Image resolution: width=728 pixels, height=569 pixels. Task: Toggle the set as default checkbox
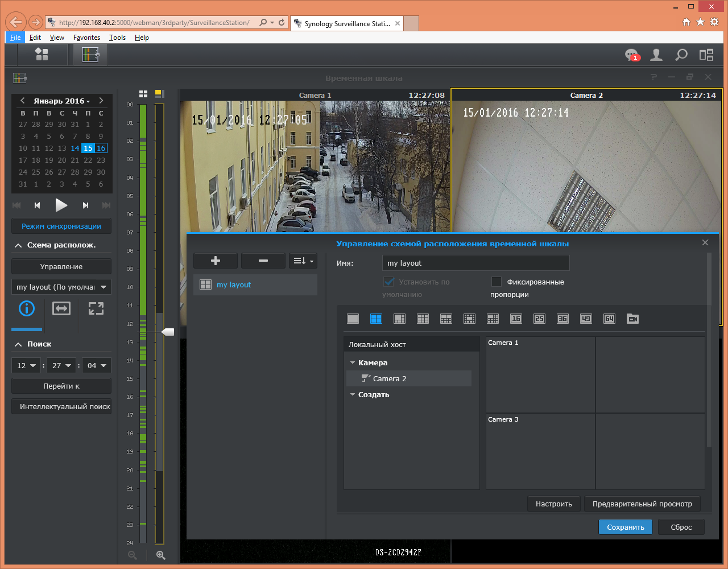click(x=389, y=282)
